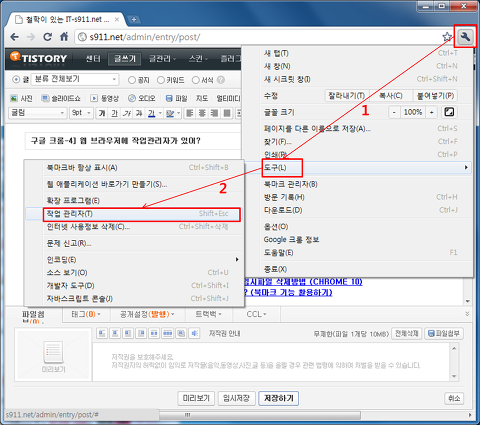Decrease zoom with minus button in menu
The width and height of the screenshot is (480, 425).
[x=394, y=112]
